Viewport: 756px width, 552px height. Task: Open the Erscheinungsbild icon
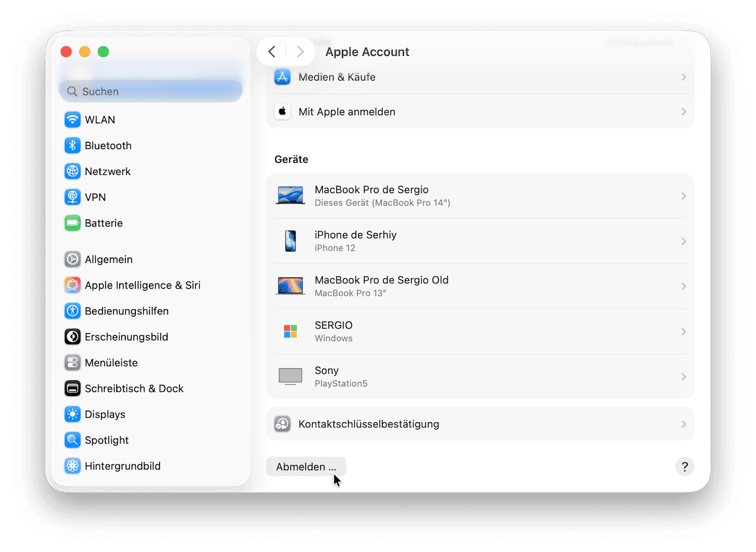72,337
